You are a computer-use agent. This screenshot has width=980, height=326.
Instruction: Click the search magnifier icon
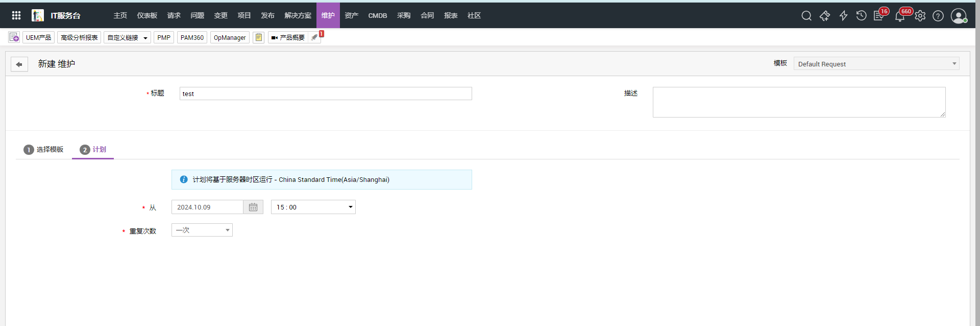[x=806, y=16]
